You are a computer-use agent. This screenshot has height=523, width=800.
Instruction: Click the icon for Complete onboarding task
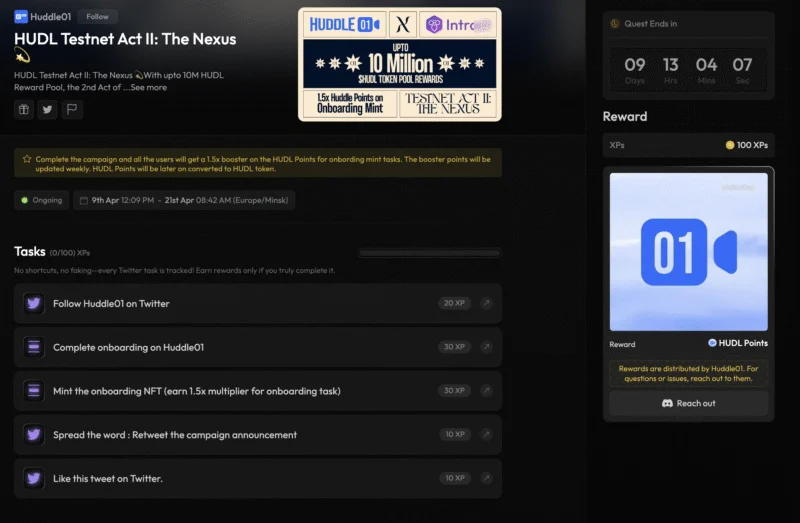coord(34,347)
